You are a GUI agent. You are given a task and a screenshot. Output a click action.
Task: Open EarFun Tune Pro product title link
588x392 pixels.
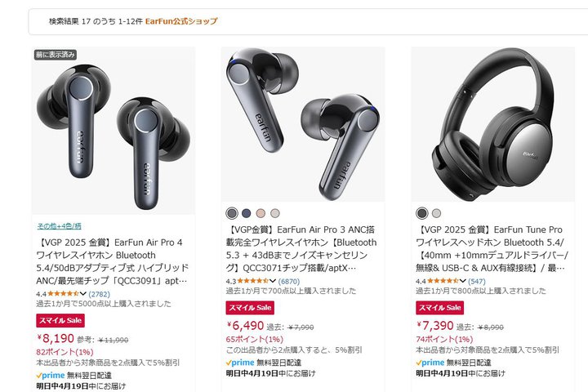pos(492,249)
